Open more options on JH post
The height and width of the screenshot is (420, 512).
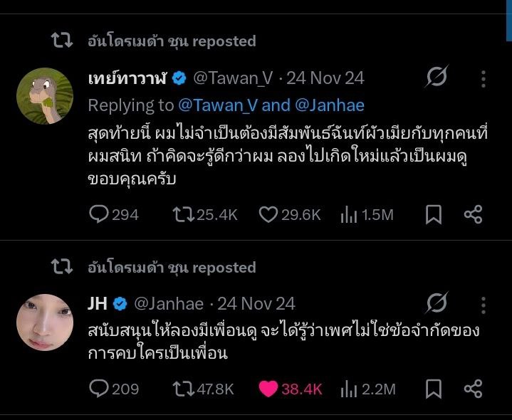484,304
